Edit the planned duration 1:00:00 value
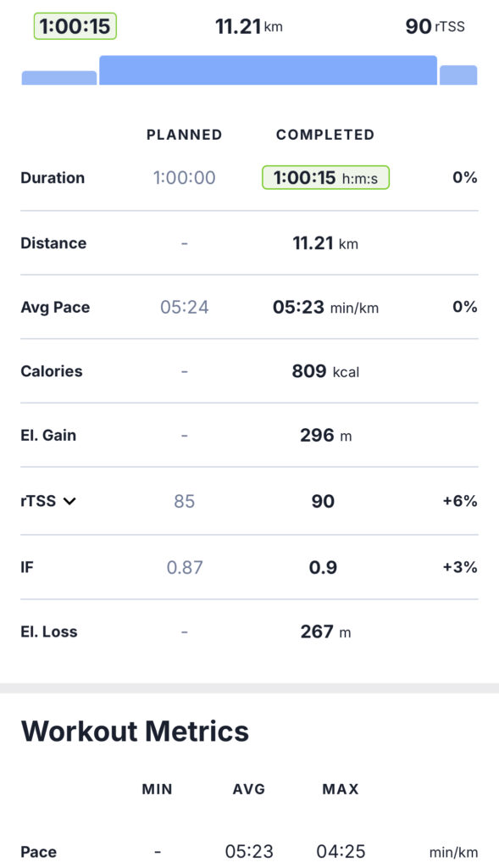This screenshot has width=499, height=868. tap(184, 178)
